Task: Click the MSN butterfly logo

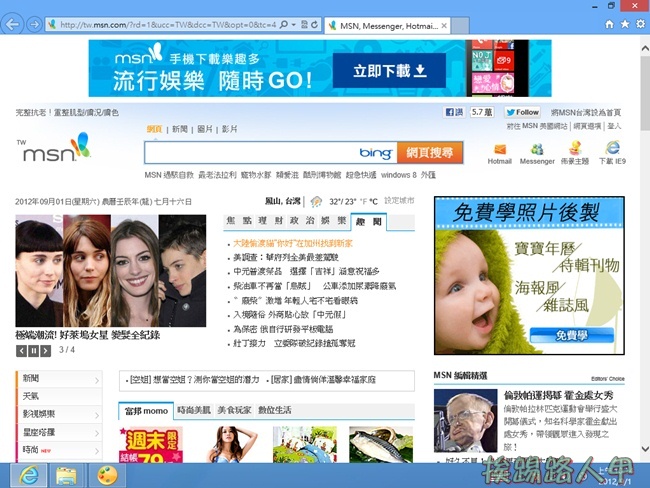Action: (x=56, y=148)
